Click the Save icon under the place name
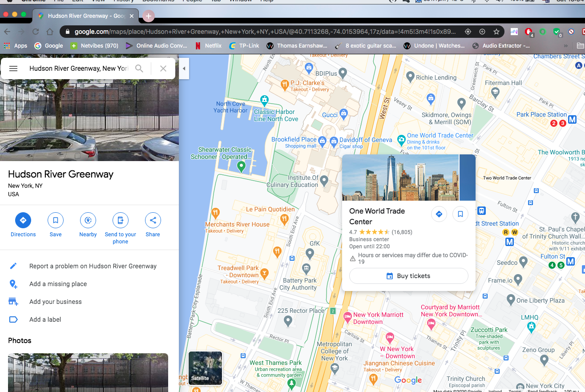The width and height of the screenshot is (585, 392). tap(55, 220)
